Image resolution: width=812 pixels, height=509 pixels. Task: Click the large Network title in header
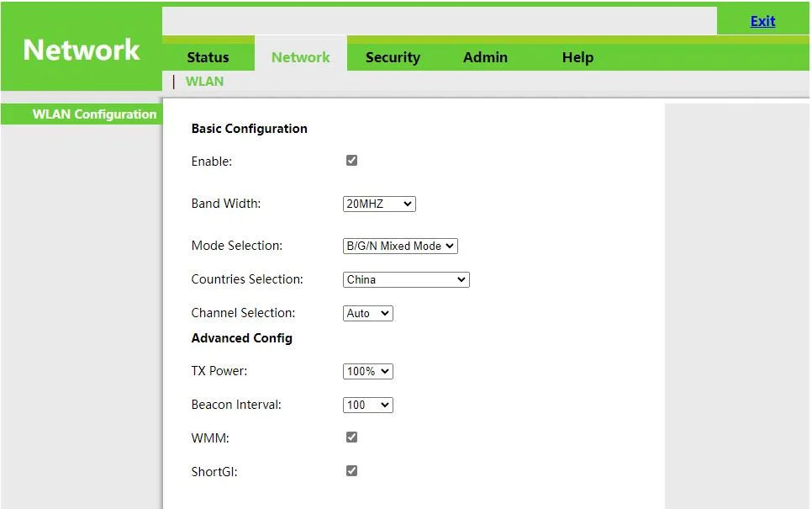tap(82, 50)
